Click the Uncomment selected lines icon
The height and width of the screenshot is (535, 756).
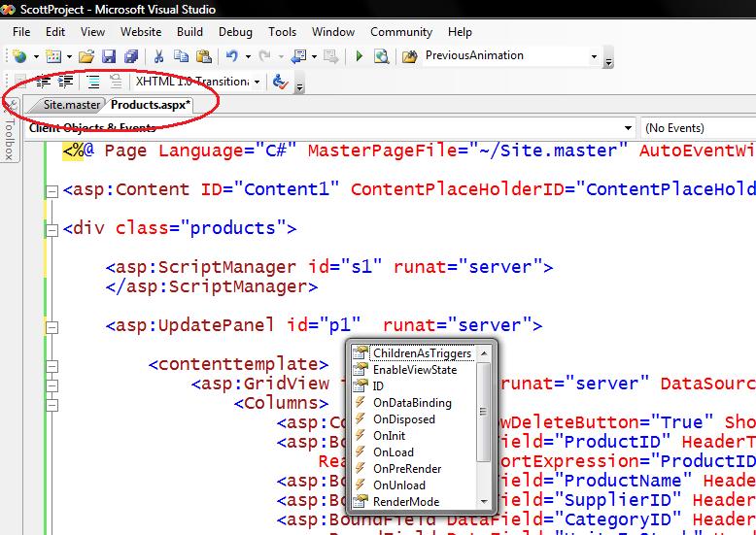(116, 82)
